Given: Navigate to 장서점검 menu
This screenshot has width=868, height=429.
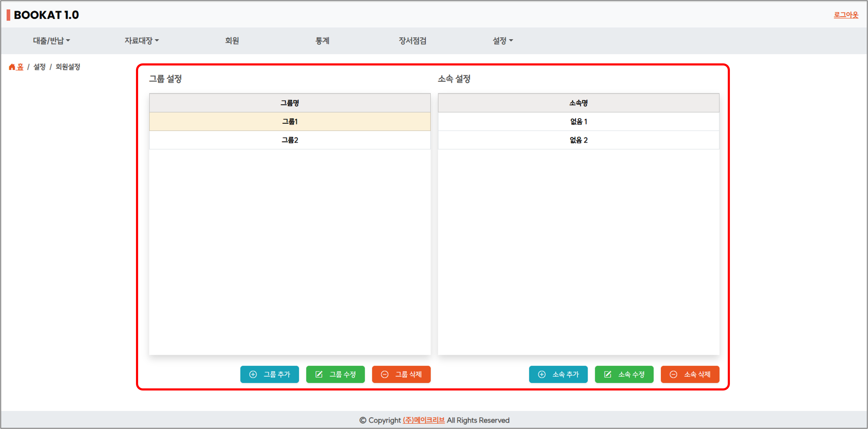Looking at the screenshot, I should pos(412,41).
